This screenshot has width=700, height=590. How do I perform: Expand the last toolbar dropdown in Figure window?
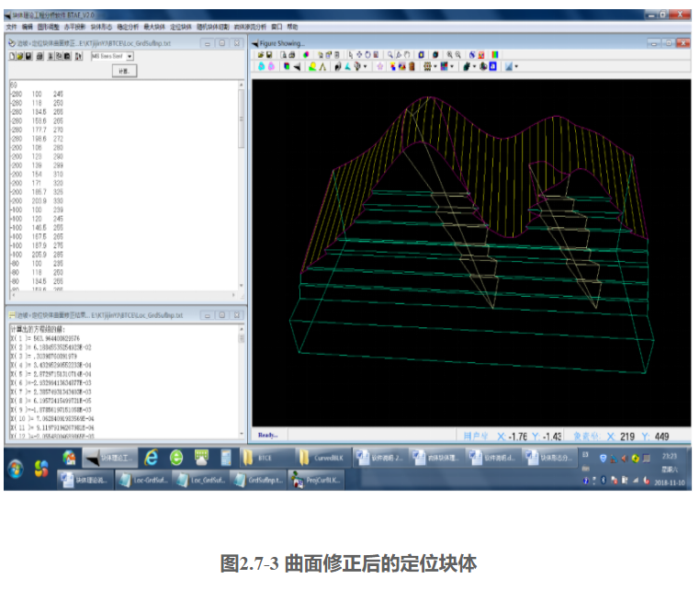(x=516, y=66)
